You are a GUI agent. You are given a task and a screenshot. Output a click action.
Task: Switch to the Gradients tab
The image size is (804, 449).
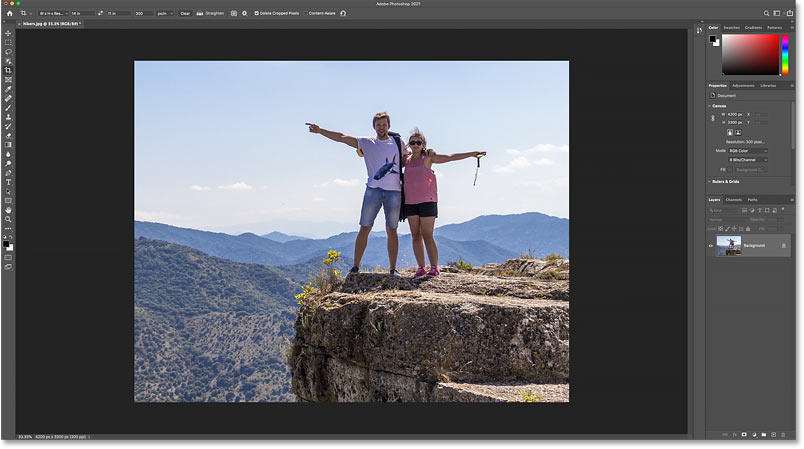(x=753, y=28)
